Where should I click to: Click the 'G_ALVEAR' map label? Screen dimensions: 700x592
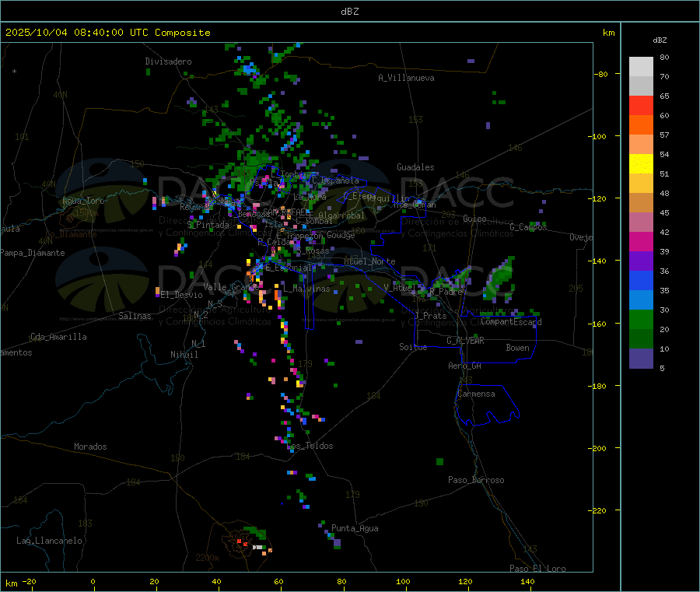pos(465,341)
